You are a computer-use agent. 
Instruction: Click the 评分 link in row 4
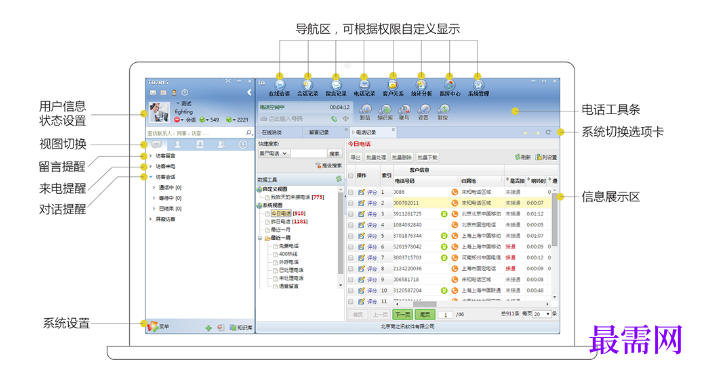[372, 225]
